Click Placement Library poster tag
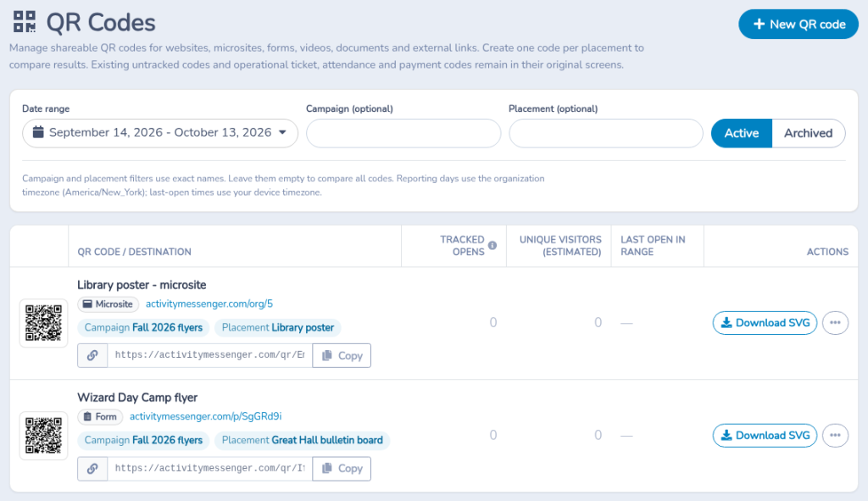 click(x=278, y=328)
